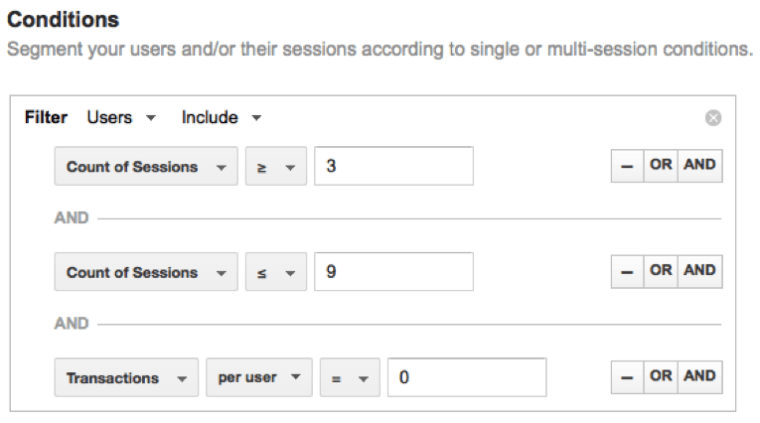Remove the second Count of Sessions condition
The image size is (760, 423).
tap(627, 271)
